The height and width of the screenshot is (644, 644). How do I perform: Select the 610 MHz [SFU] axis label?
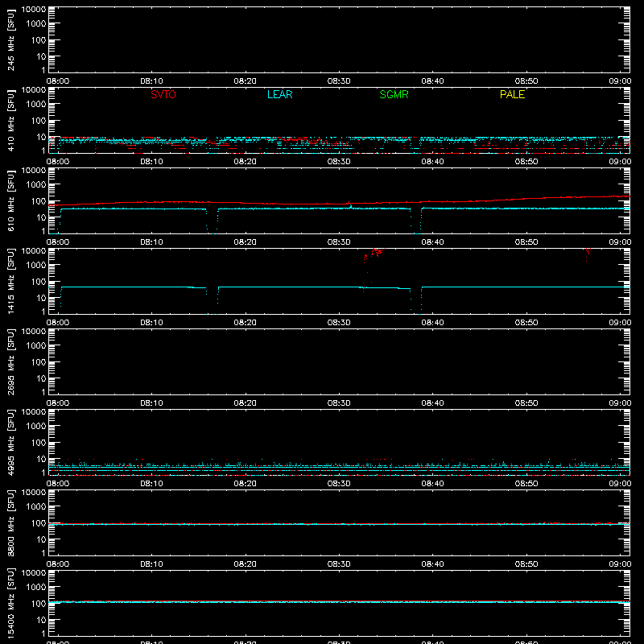(10, 200)
